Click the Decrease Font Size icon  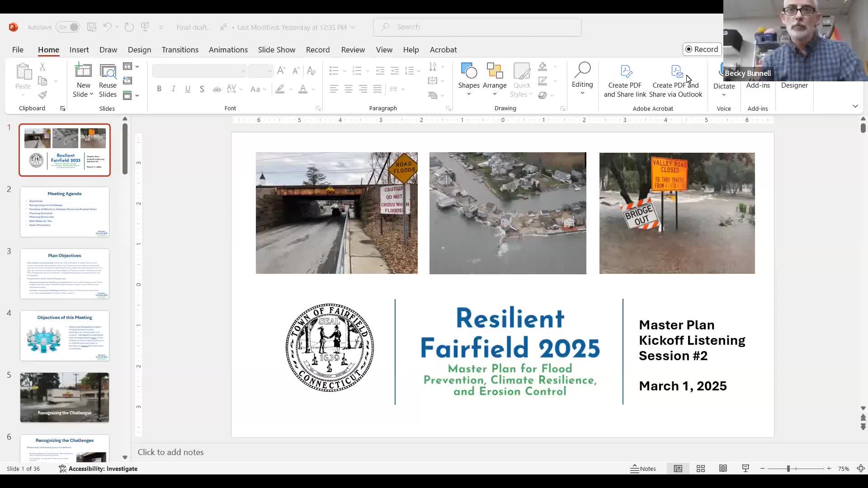[296, 70]
